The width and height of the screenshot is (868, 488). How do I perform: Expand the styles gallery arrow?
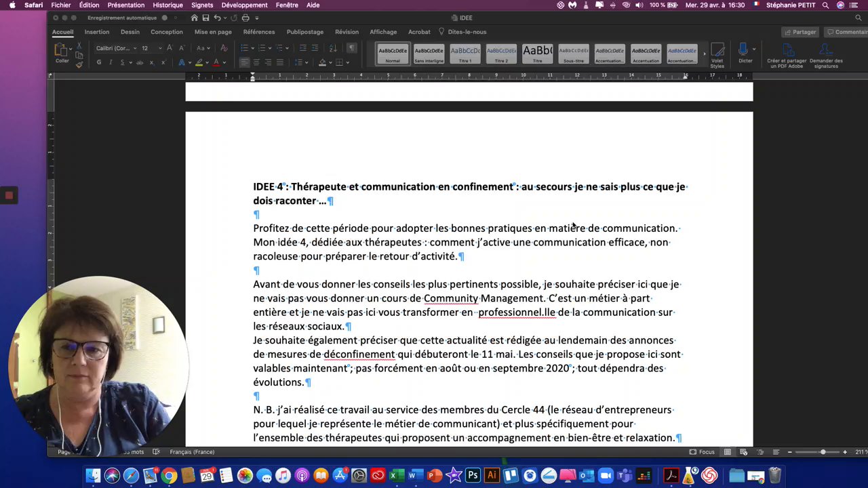pos(704,54)
